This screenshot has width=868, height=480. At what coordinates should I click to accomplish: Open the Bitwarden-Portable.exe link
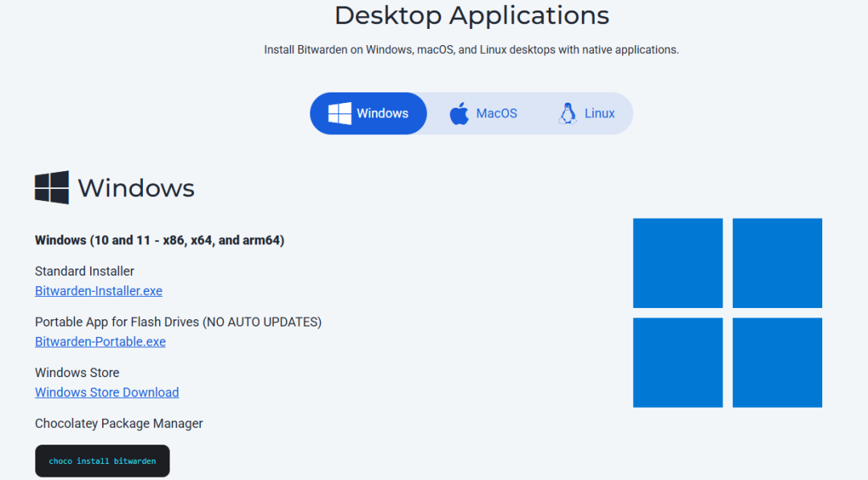click(x=100, y=342)
